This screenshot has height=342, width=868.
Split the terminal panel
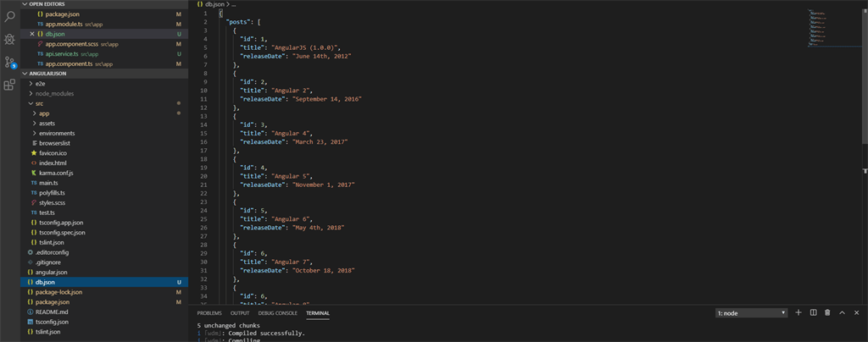point(813,312)
